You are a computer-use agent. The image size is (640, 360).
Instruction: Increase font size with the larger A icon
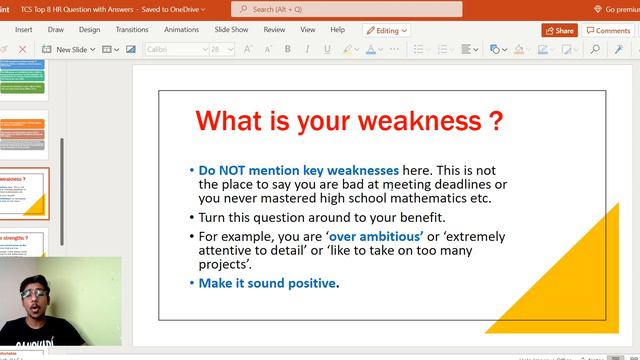coord(247,49)
